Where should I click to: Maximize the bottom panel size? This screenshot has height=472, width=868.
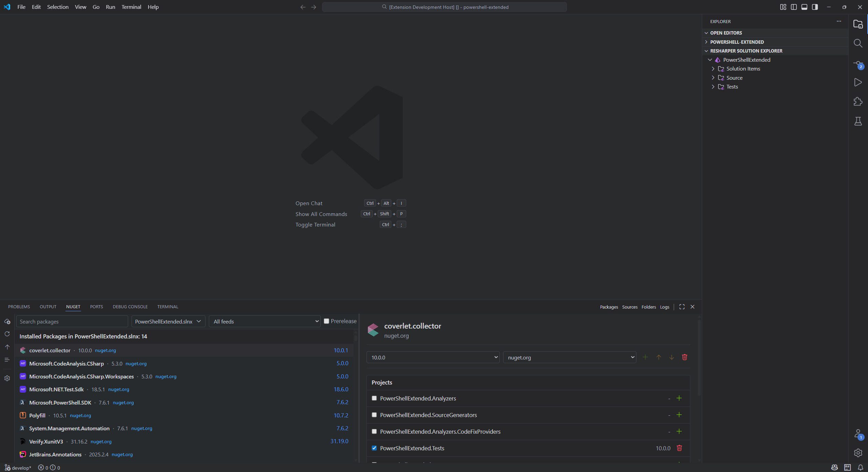(682, 307)
